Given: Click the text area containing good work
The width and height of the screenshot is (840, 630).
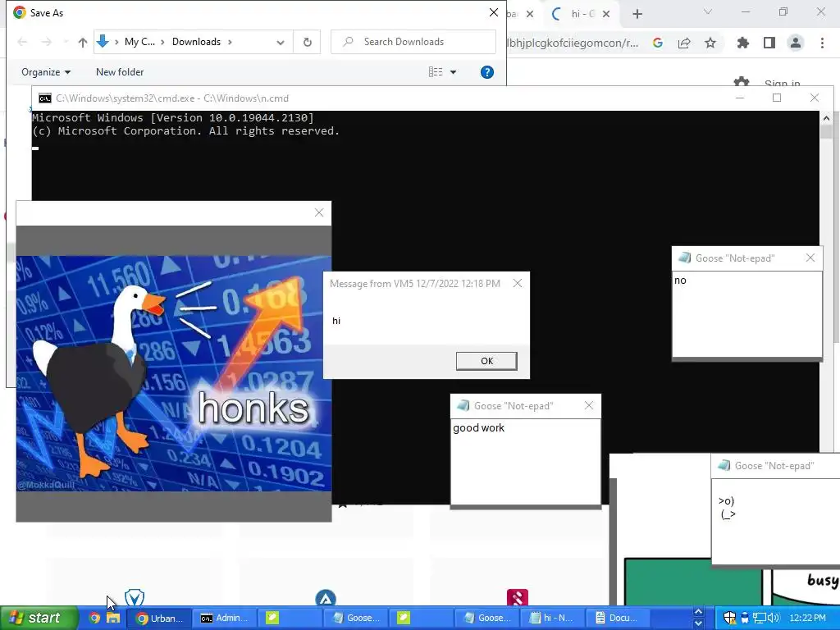Looking at the screenshot, I should pyautogui.click(x=526, y=462).
